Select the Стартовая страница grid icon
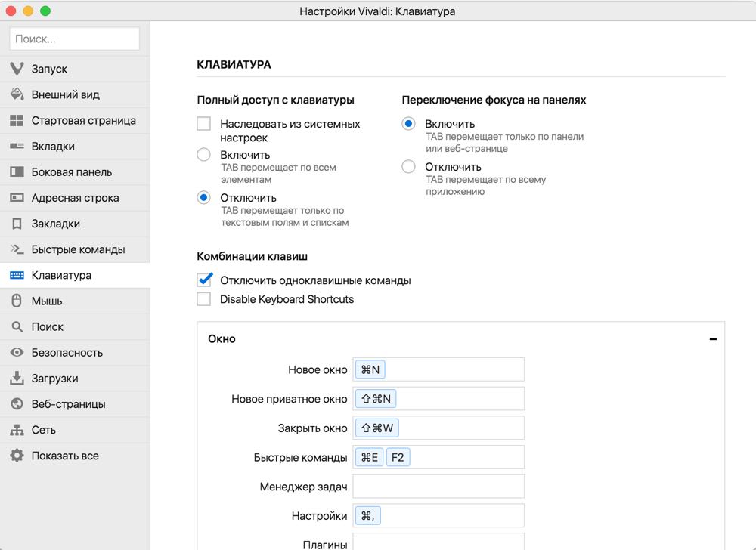This screenshot has width=756, height=550. tap(17, 120)
